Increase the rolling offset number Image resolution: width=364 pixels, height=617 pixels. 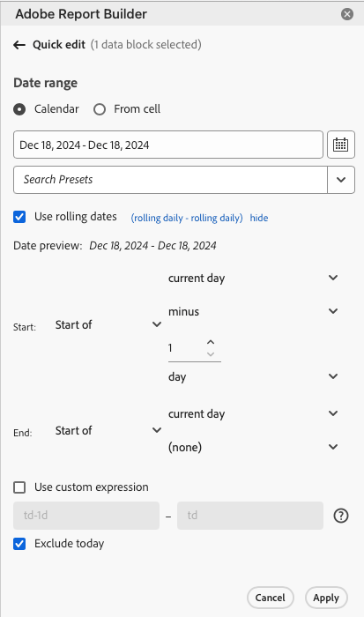(x=211, y=342)
